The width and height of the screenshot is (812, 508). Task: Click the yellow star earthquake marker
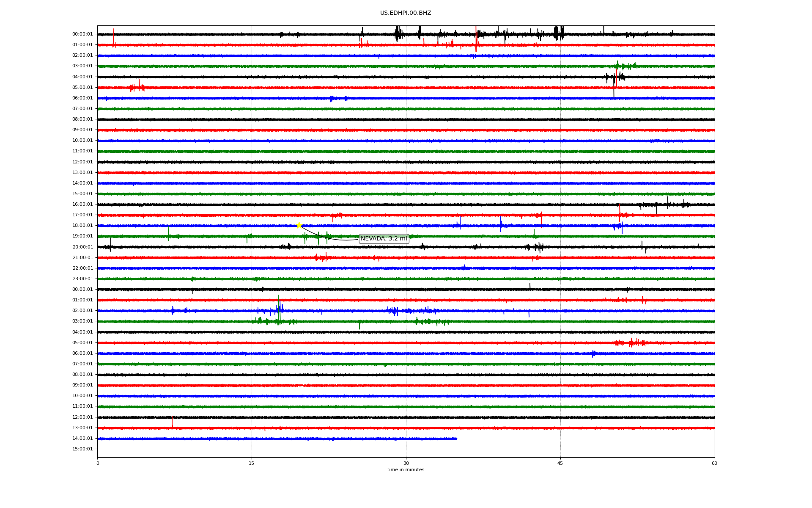tap(299, 225)
